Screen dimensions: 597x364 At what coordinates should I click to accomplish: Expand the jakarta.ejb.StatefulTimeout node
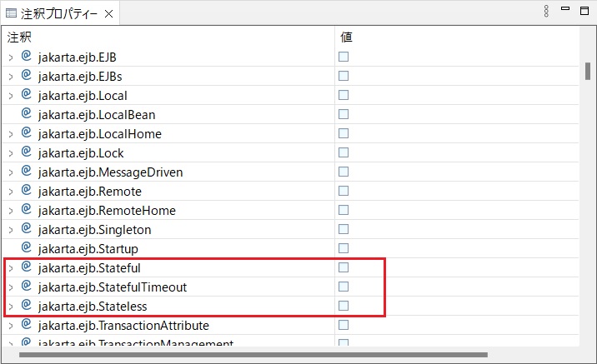click(x=11, y=287)
